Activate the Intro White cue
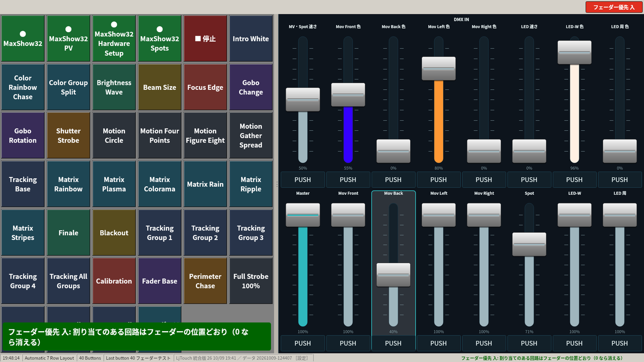Image resolution: width=644 pixels, height=362 pixels. click(251, 39)
